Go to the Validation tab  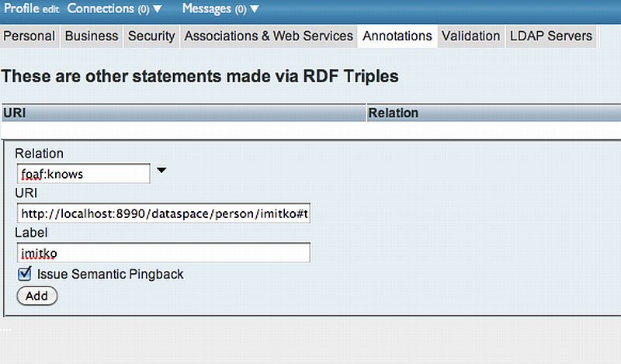[471, 36]
